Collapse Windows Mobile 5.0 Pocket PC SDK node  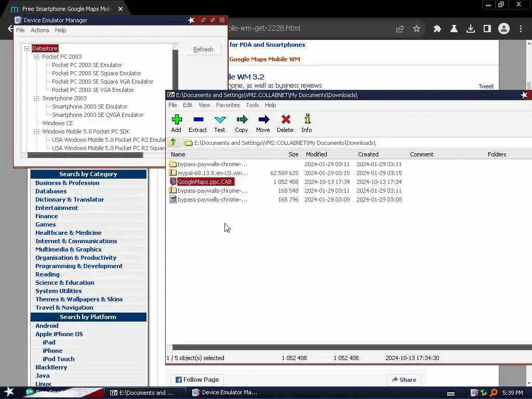(37, 131)
